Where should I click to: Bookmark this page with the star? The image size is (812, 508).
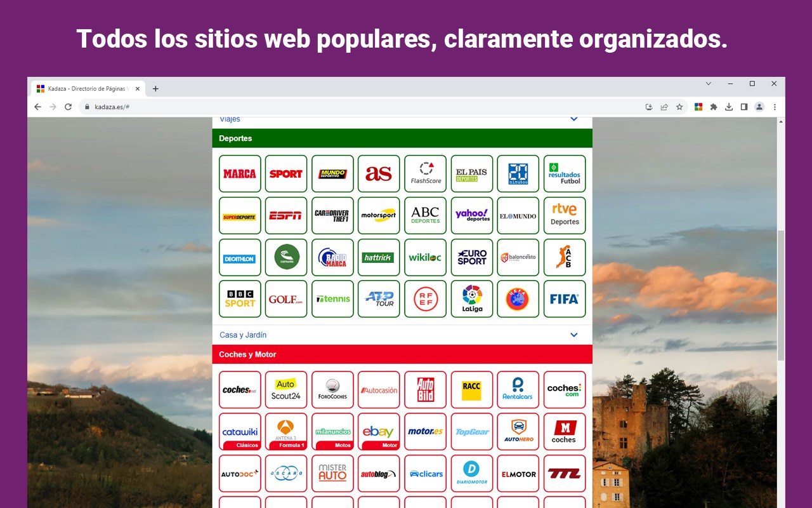(x=679, y=107)
